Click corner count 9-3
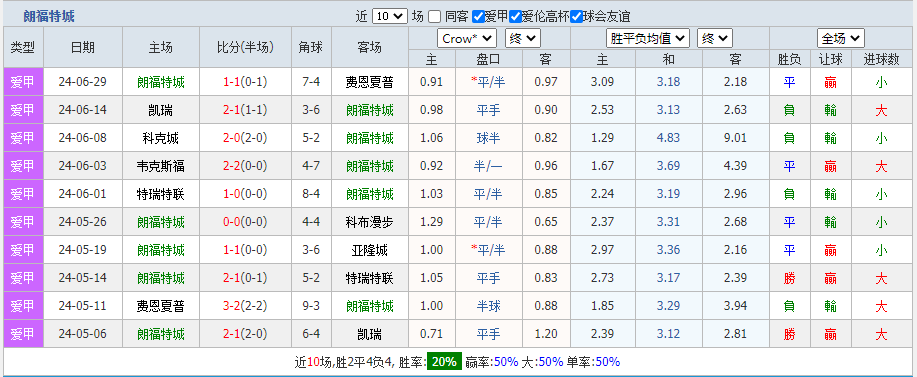The height and width of the screenshot is (377, 917). [311, 306]
